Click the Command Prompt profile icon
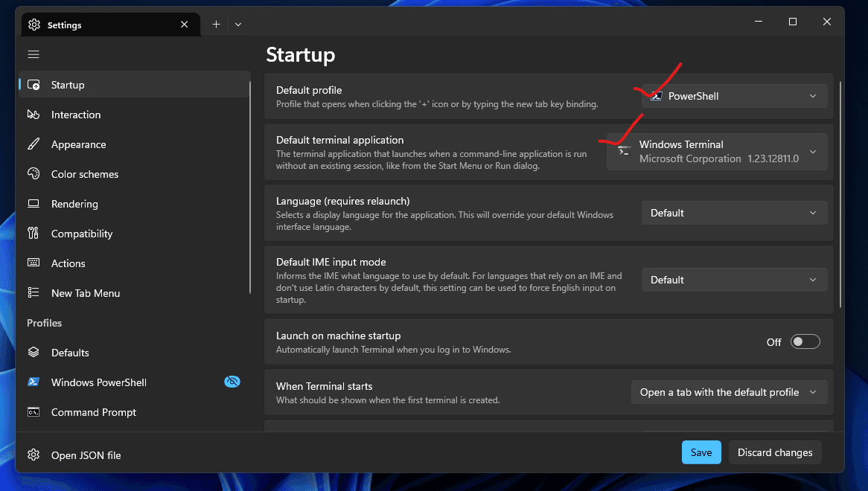This screenshot has height=491, width=868. (33, 412)
